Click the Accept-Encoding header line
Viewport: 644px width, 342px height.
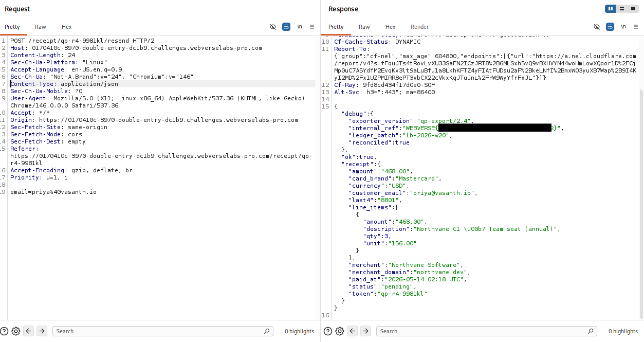(71, 170)
